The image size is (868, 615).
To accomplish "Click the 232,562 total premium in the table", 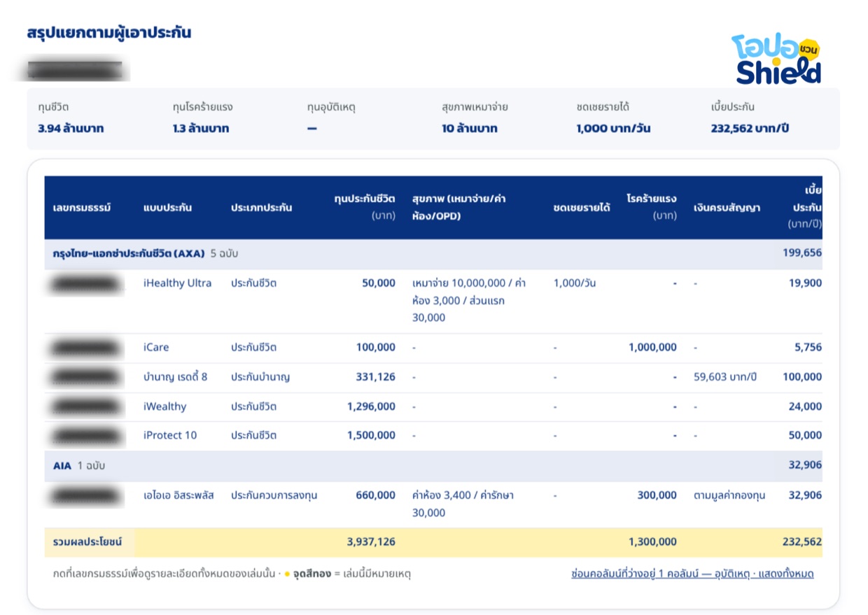I will click(x=802, y=542).
